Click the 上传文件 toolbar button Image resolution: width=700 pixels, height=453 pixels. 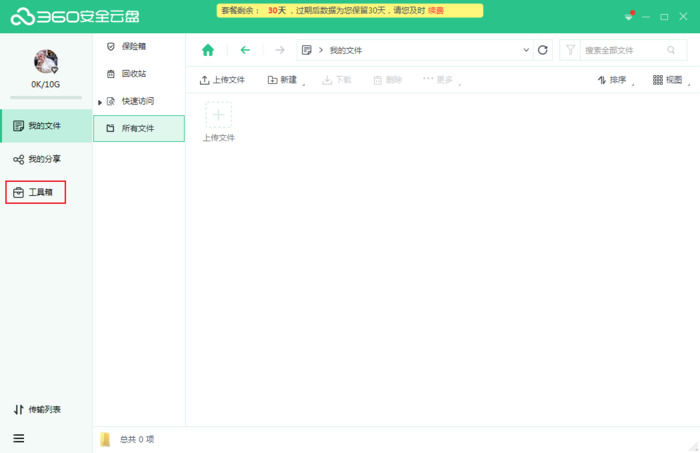point(222,80)
